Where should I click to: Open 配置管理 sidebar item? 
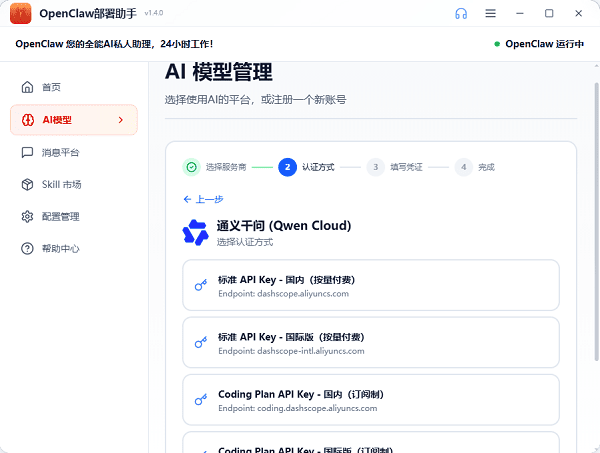coord(74,217)
